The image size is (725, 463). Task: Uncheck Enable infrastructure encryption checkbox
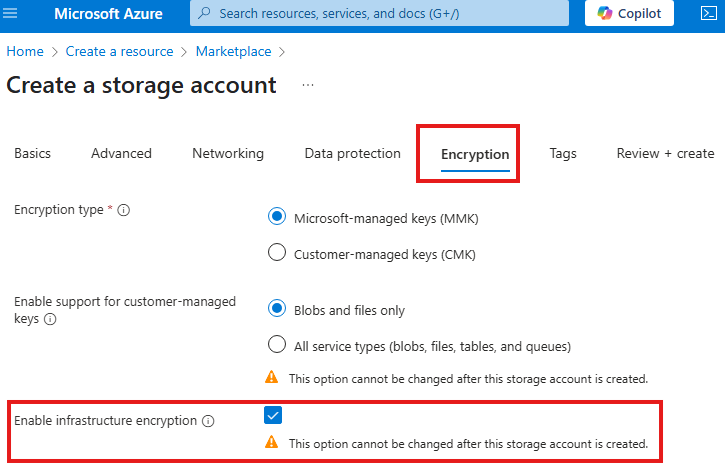[x=275, y=415]
